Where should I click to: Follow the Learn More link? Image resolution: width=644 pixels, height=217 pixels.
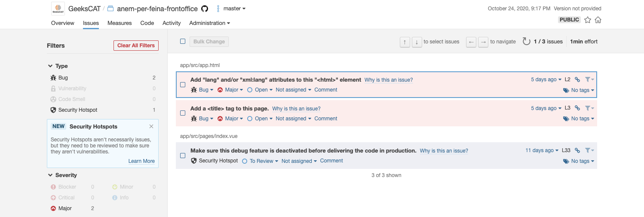[141, 161]
